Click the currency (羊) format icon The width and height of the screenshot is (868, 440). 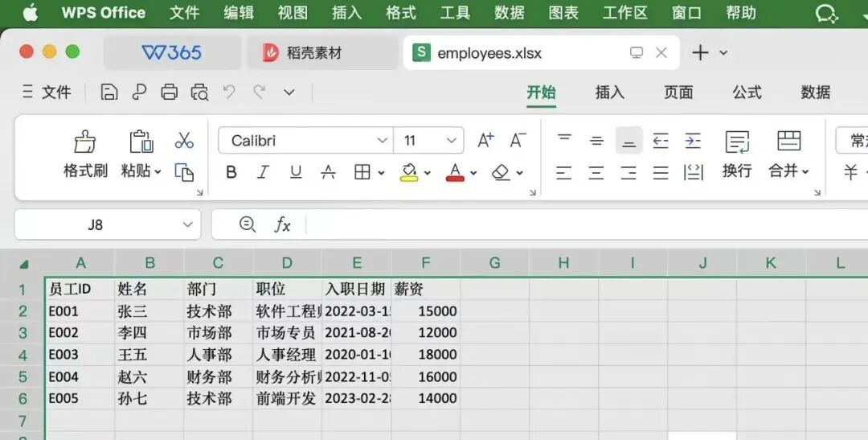point(851,172)
